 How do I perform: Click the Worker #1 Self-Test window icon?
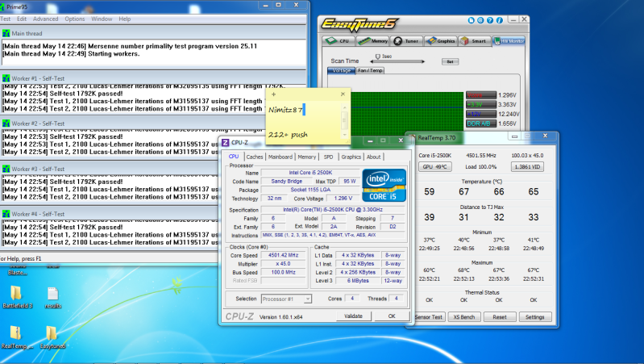tap(6, 78)
